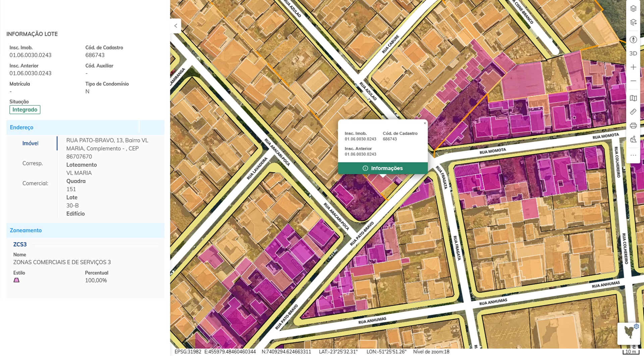The width and height of the screenshot is (644, 356).
Task: Open the layers with arrow tool
Action: coord(633,23)
